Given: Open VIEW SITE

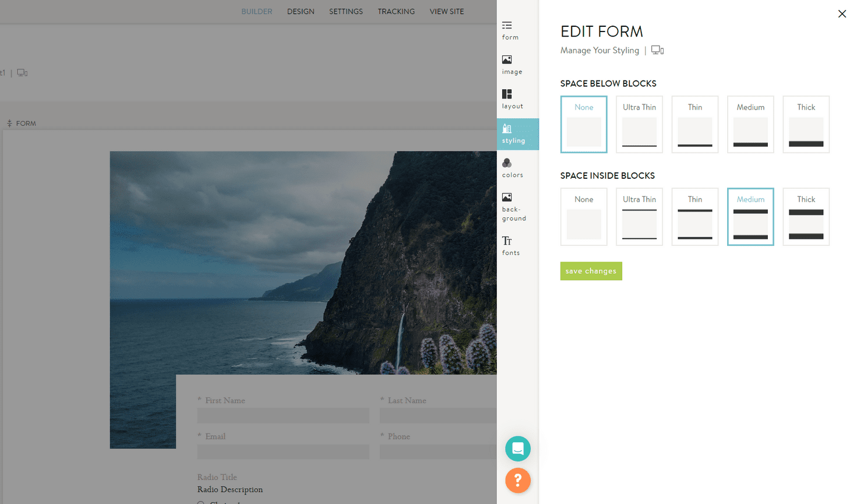Looking at the screenshot, I should 446,11.
